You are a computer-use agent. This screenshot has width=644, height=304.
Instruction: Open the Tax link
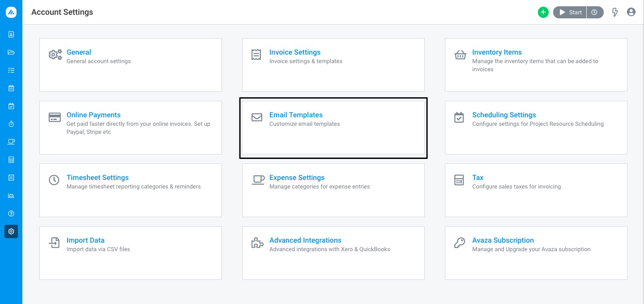[x=478, y=178]
